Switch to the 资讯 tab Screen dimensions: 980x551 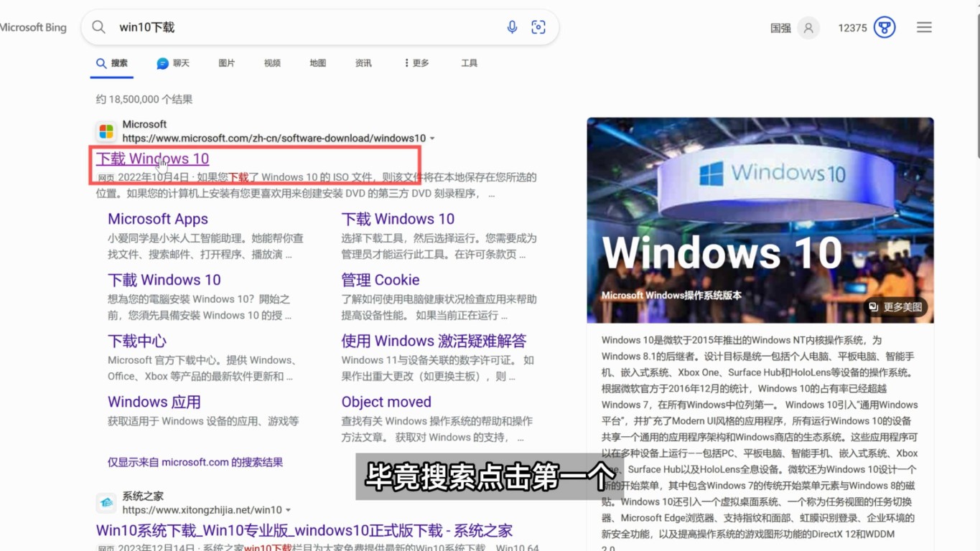tap(363, 63)
